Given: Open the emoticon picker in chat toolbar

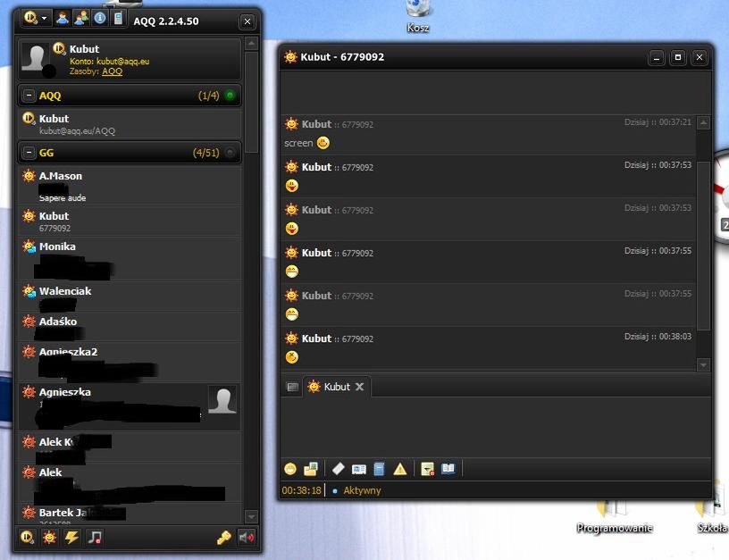Looking at the screenshot, I should tap(290, 469).
